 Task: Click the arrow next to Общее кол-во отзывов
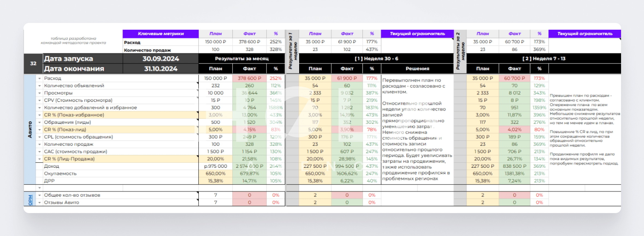[x=40, y=195]
